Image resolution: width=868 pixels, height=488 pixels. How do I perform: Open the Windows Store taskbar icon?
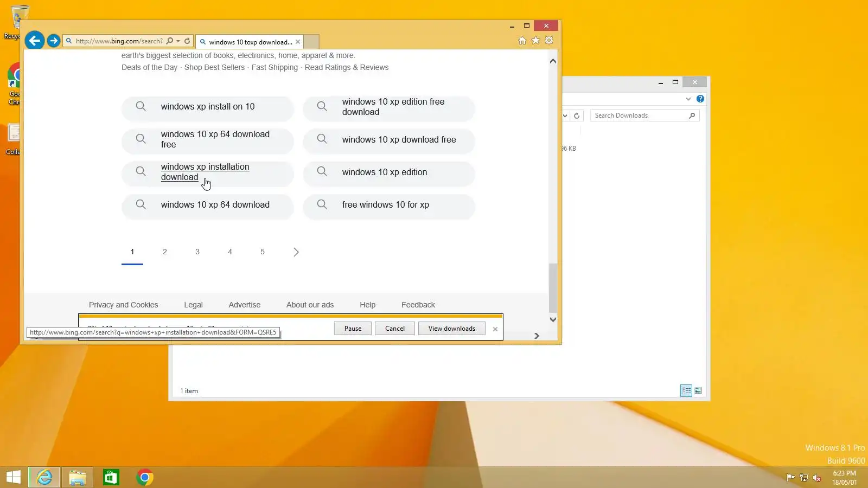(x=111, y=477)
